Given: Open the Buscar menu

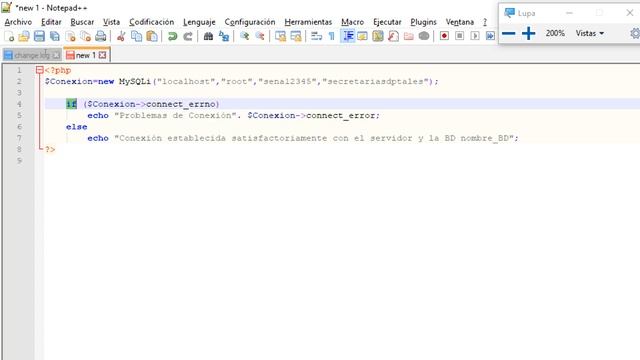Looking at the screenshot, I should pyautogui.click(x=82, y=22).
